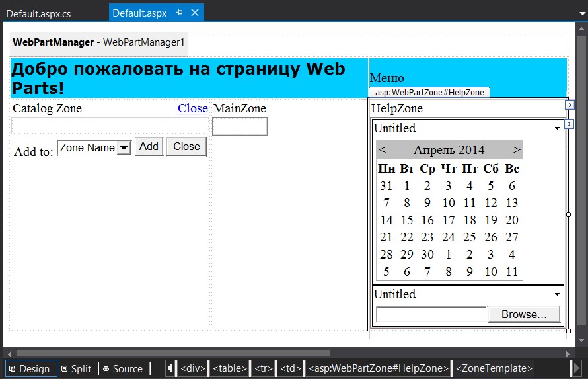Select the <tr> breadcrumb tag
Screen dimensions: 588x379
coord(264,368)
